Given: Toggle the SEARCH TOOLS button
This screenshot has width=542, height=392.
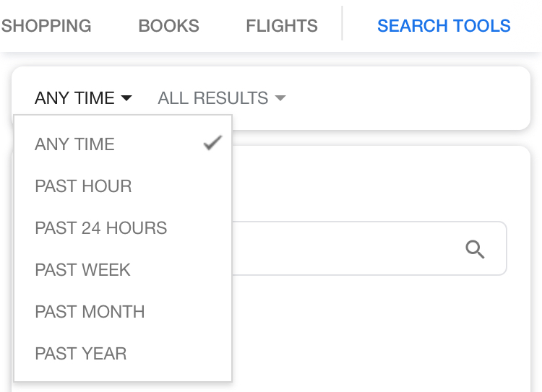Looking at the screenshot, I should click(444, 26).
